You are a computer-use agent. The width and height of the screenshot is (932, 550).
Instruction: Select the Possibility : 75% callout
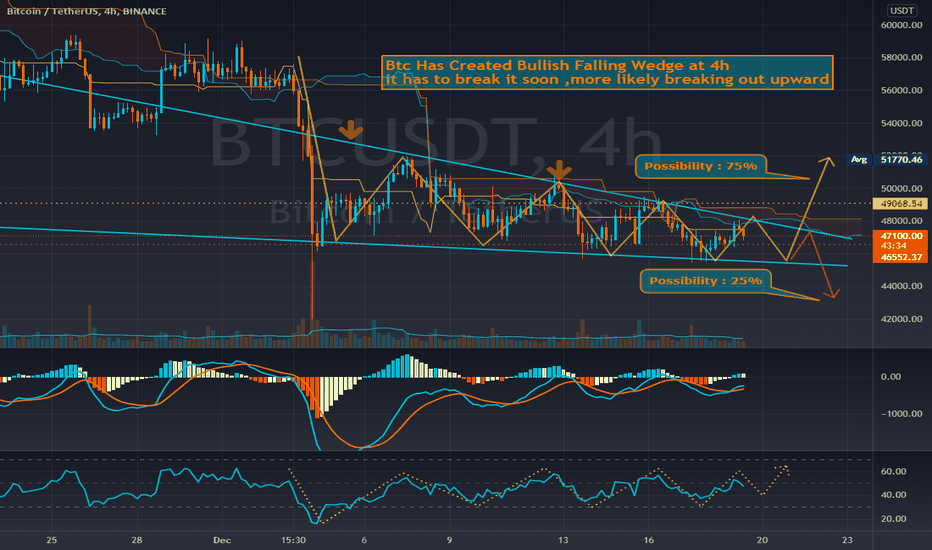click(x=700, y=166)
